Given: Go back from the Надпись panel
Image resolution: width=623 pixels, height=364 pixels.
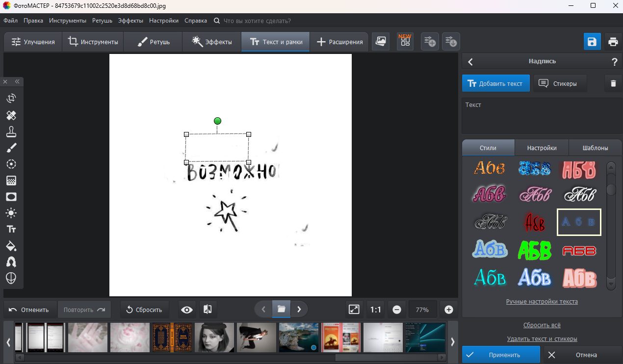Looking at the screenshot, I should (470, 62).
